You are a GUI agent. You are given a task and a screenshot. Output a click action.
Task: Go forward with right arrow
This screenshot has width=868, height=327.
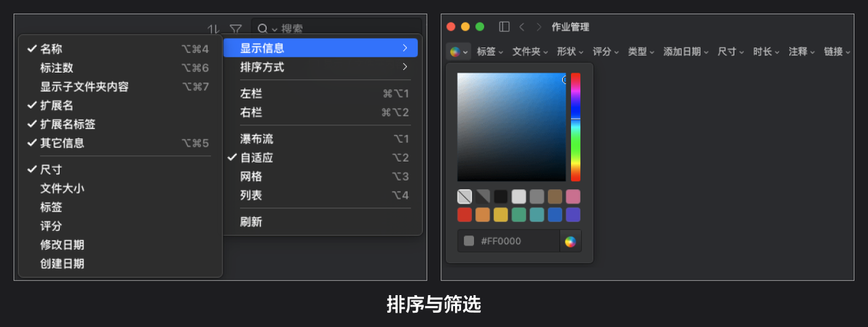[x=539, y=26]
